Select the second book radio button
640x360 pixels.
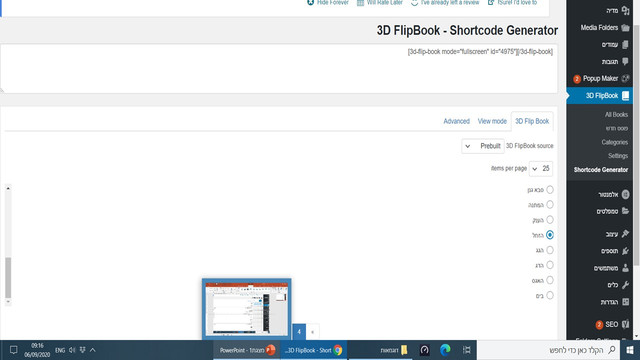[x=550, y=204]
